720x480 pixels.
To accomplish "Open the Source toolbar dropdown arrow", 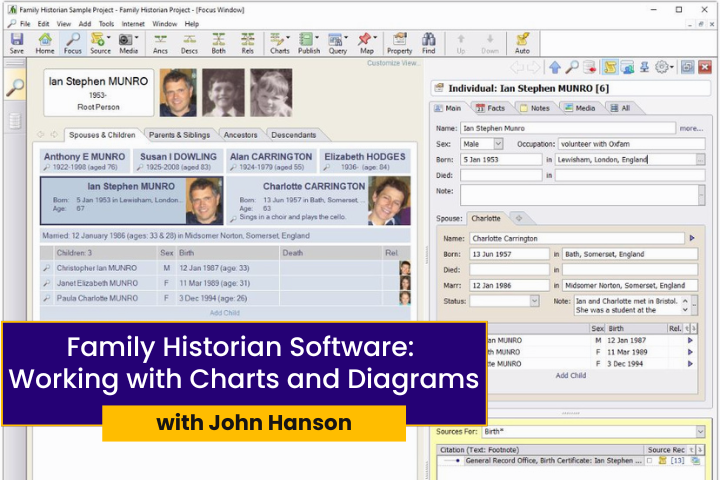I will tap(109, 38).
